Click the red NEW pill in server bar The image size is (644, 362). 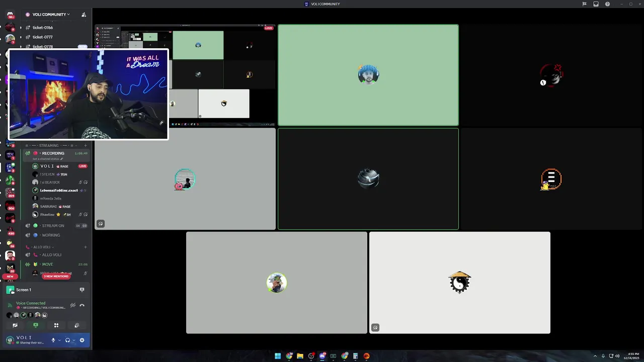click(10, 277)
